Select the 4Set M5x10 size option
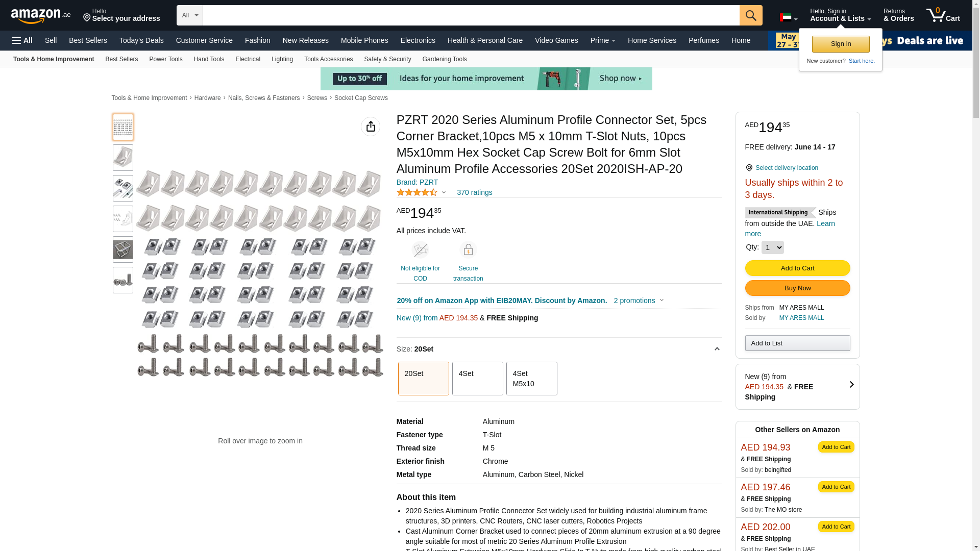Image resolution: width=980 pixels, height=551 pixels. click(531, 379)
